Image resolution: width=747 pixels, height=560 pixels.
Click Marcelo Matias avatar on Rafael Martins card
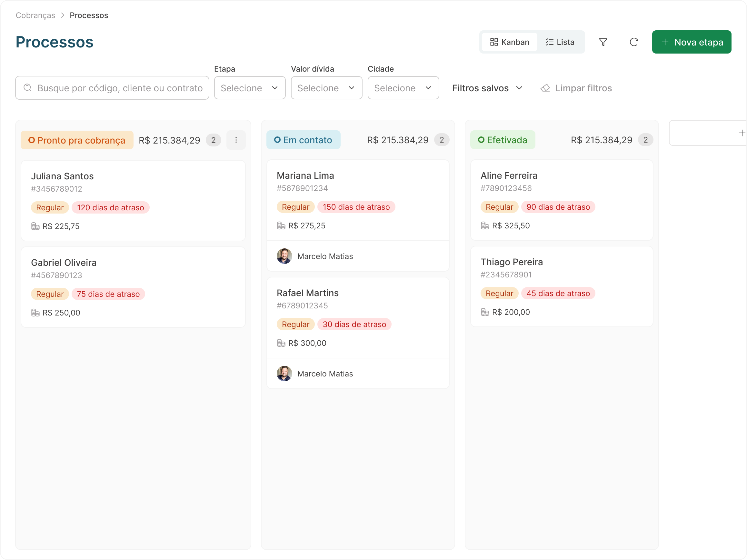[284, 374]
